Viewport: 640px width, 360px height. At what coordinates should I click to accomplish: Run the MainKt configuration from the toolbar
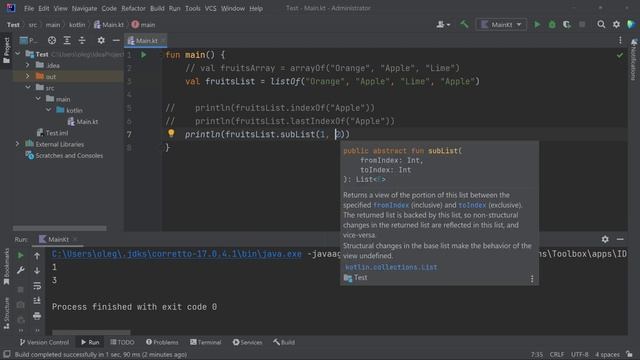coord(537,24)
